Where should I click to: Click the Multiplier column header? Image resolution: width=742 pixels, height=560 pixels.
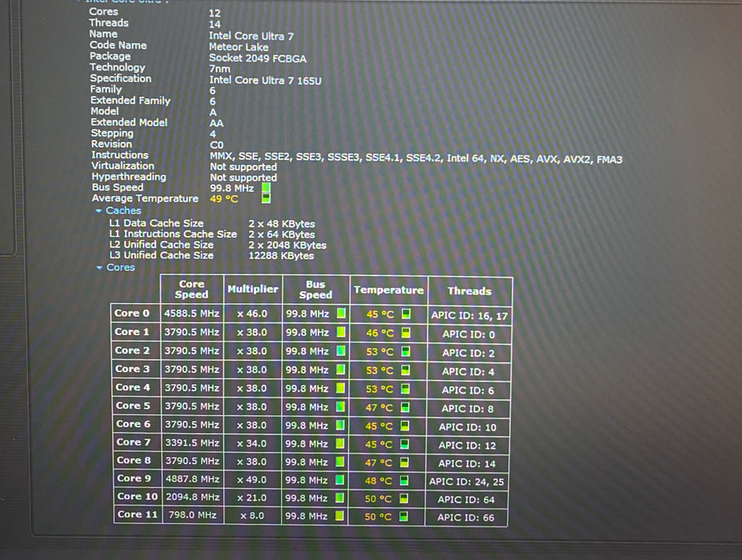253,289
